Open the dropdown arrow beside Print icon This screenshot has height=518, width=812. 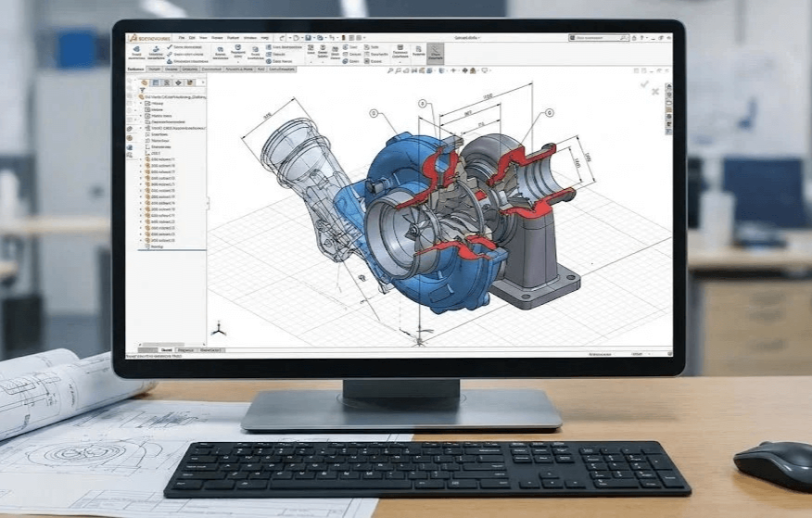click(325, 38)
